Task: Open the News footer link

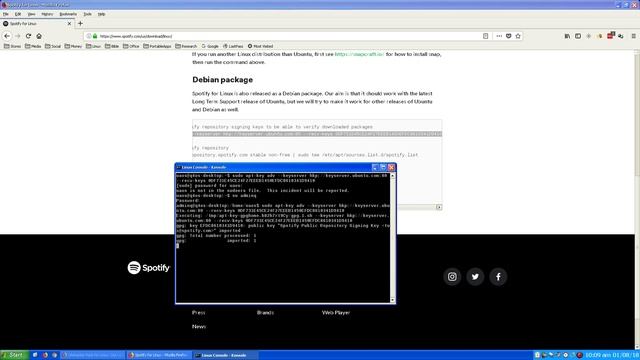Action: (199, 327)
